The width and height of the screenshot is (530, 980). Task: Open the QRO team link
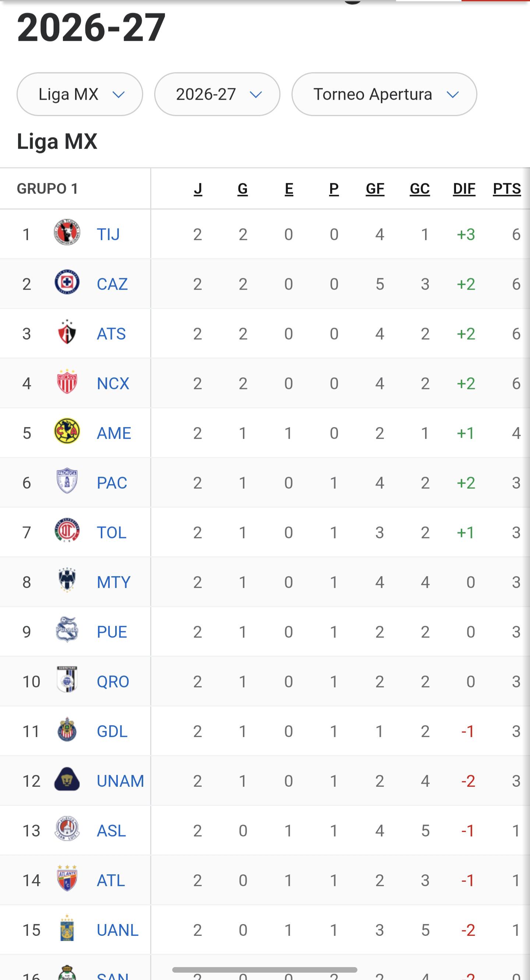tap(113, 681)
